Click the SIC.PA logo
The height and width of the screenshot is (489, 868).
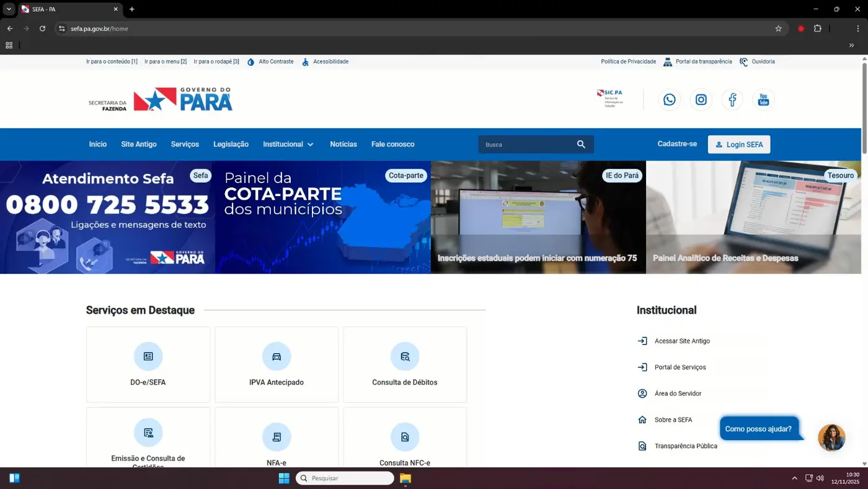[x=610, y=98]
